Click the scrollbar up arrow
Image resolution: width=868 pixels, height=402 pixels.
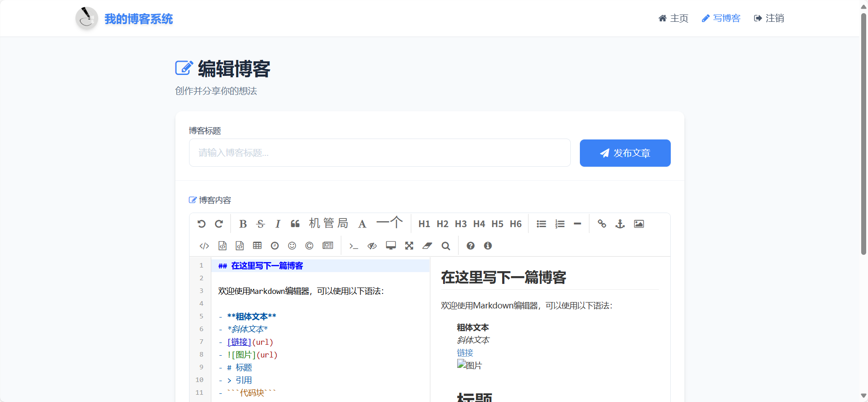tap(863, 6)
